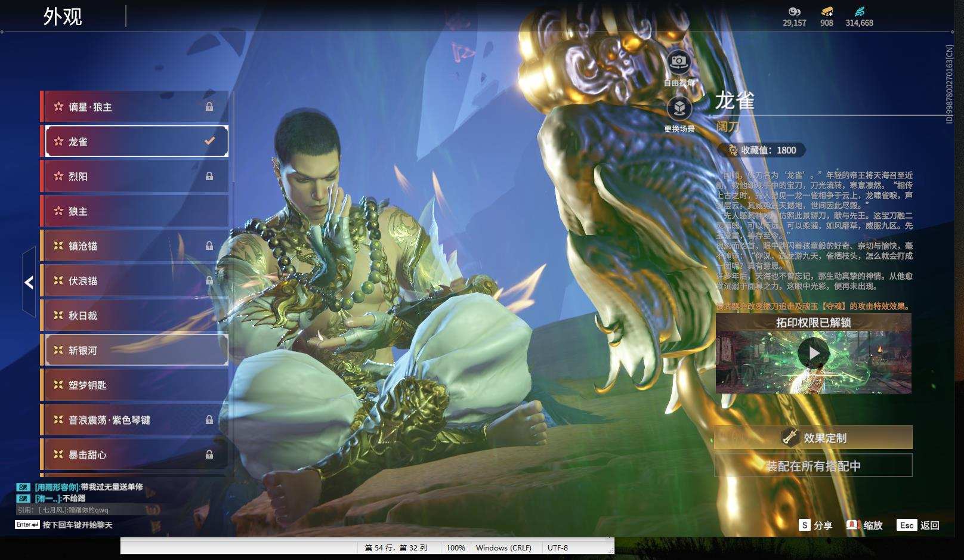Click the mouse icon next to 缩放

coord(853,525)
